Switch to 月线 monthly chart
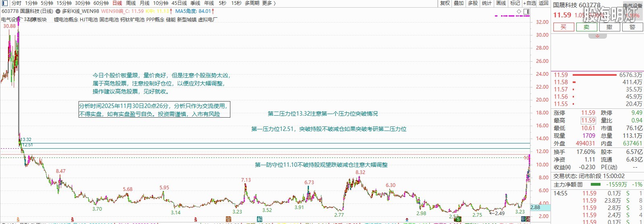644x224 pixels. pyautogui.click(x=145, y=3)
